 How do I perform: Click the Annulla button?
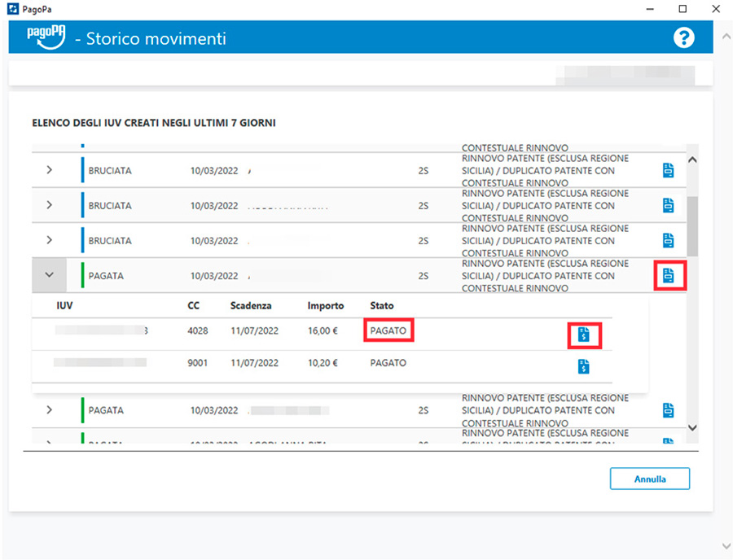(649, 479)
